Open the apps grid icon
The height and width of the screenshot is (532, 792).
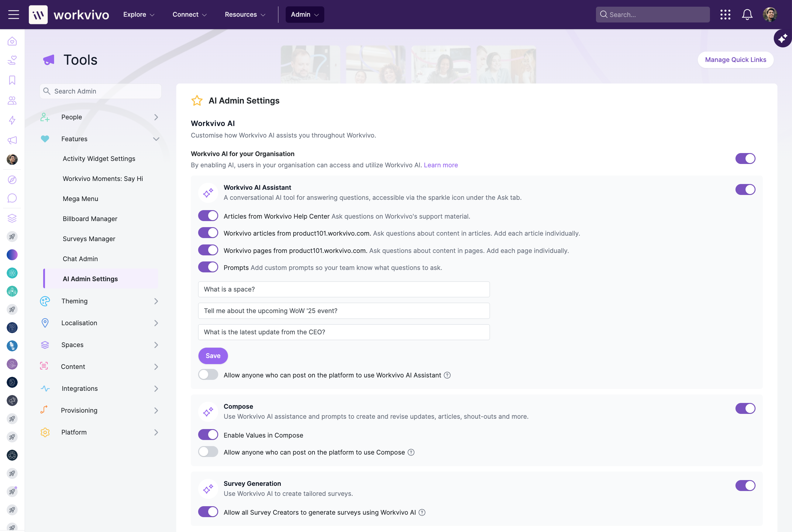click(725, 15)
